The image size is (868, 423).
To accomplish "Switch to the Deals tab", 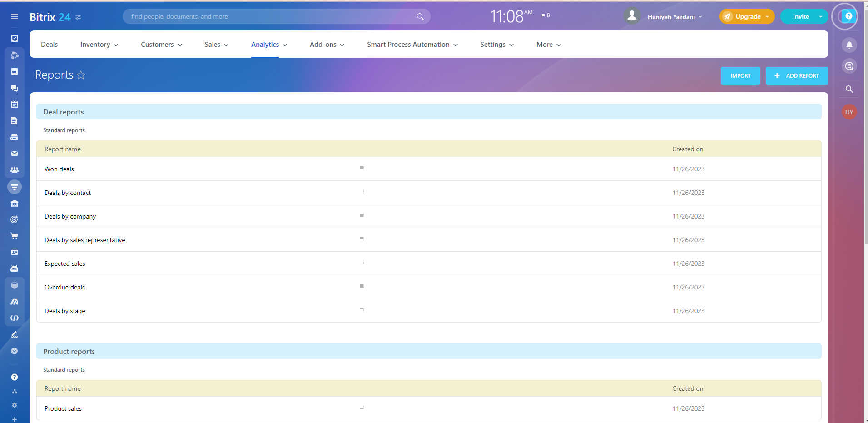I will (50, 45).
